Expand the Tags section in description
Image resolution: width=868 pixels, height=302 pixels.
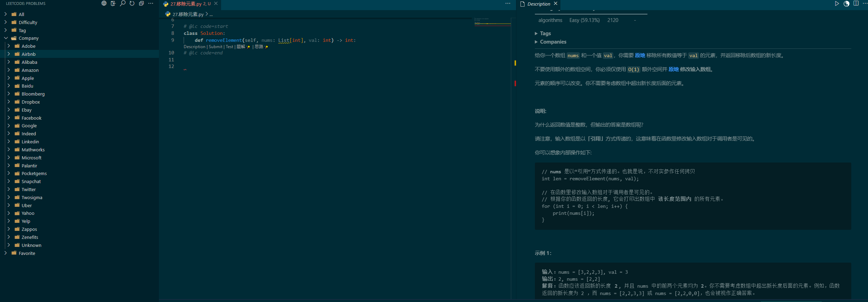click(543, 33)
